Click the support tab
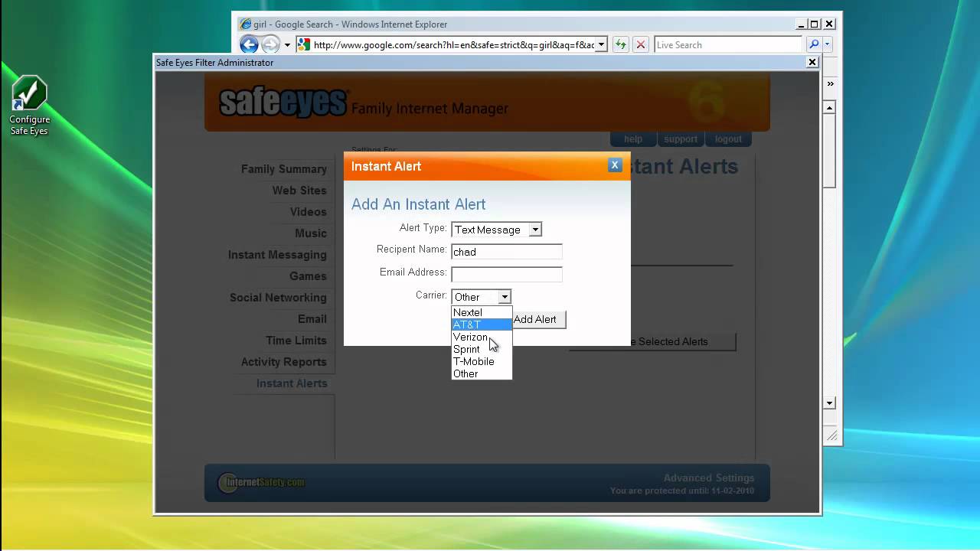980x551 pixels. tap(681, 139)
